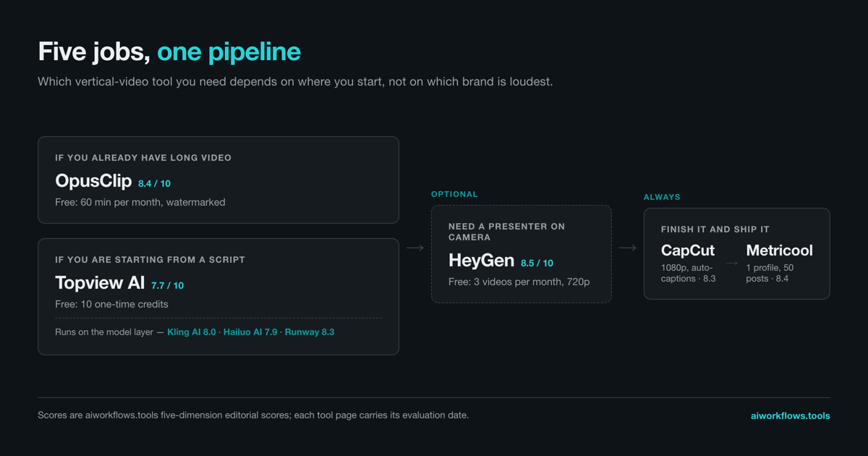Click the ALWAYS label above final card
Image resolution: width=868 pixels, height=456 pixels.
click(662, 197)
